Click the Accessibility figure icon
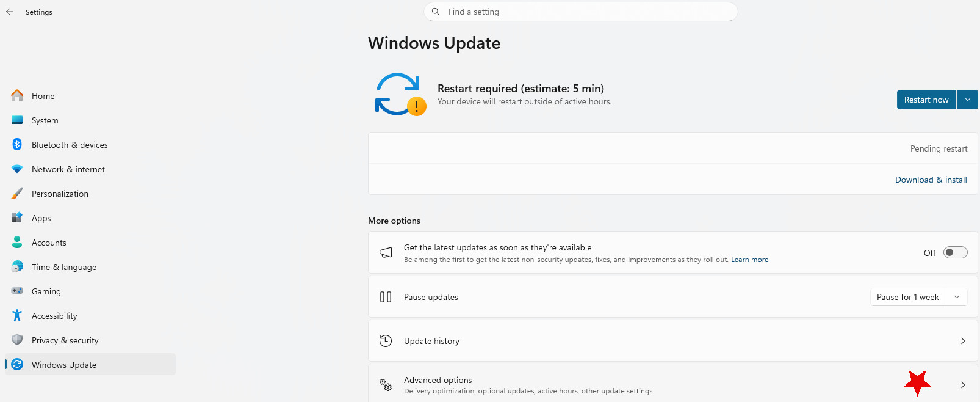Screen dimensions: 980x402 point(17,316)
